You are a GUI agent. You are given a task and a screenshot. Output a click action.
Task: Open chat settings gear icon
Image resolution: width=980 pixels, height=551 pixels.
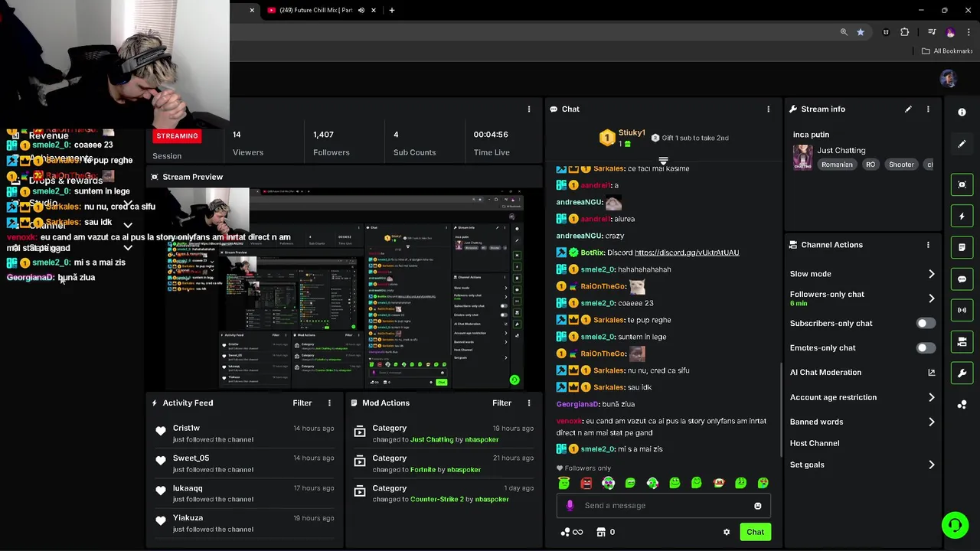727,532
